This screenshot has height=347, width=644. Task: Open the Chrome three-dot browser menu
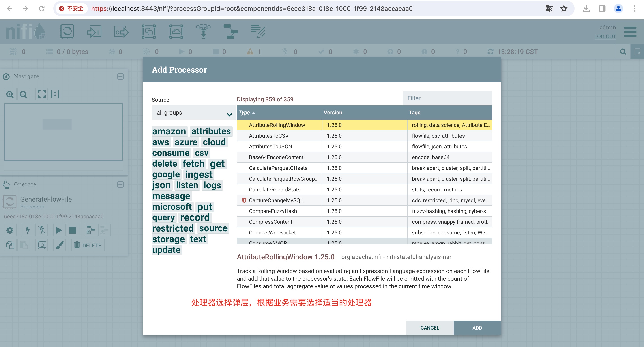coord(635,9)
